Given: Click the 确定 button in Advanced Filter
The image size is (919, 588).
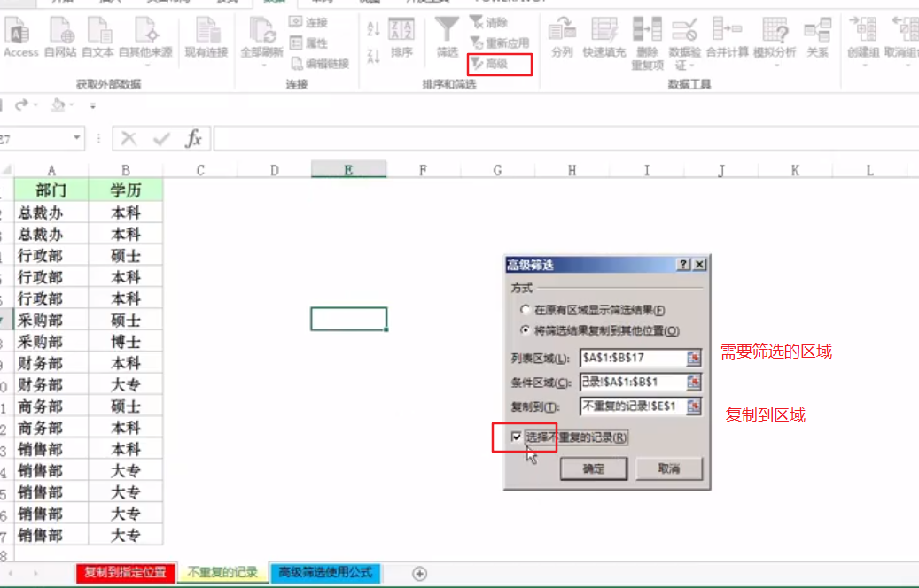Looking at the screenshot, I should [594, 468].
